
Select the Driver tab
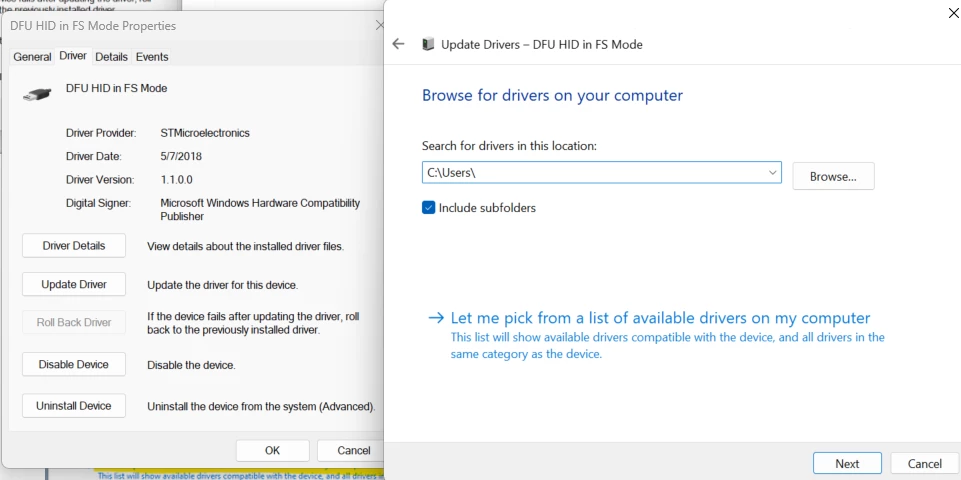pyautogui.click(x=73, y=56)
